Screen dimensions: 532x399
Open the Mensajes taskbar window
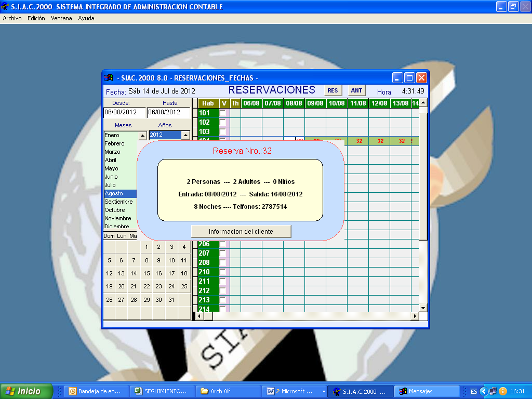(427, 391)
